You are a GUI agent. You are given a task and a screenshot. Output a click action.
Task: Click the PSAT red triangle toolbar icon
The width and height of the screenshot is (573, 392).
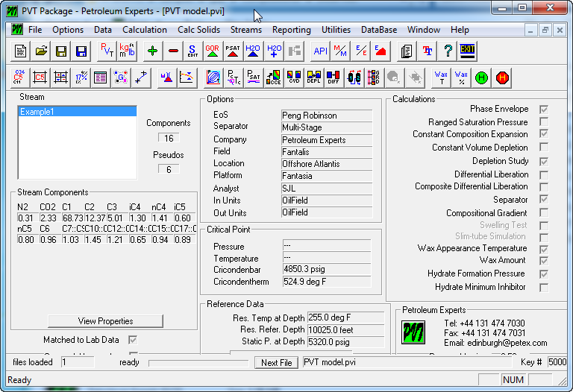pyautogui.click(x=233, y=51)
